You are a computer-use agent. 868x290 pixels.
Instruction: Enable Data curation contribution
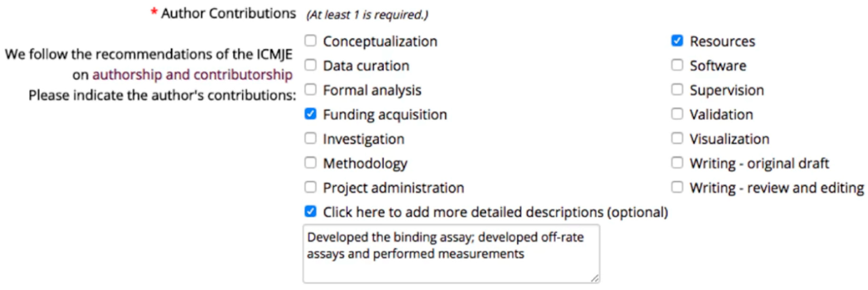point(310,65)
